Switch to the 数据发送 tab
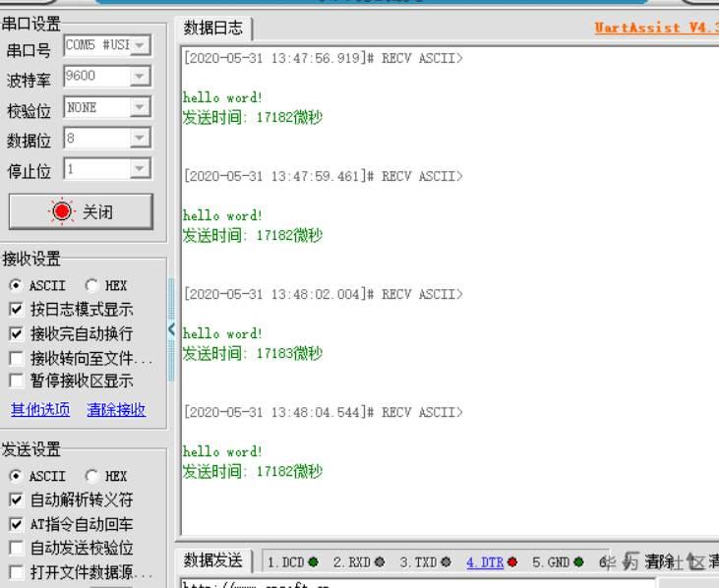The height and width of the screenshot is (588, 719). pos(213,560)
